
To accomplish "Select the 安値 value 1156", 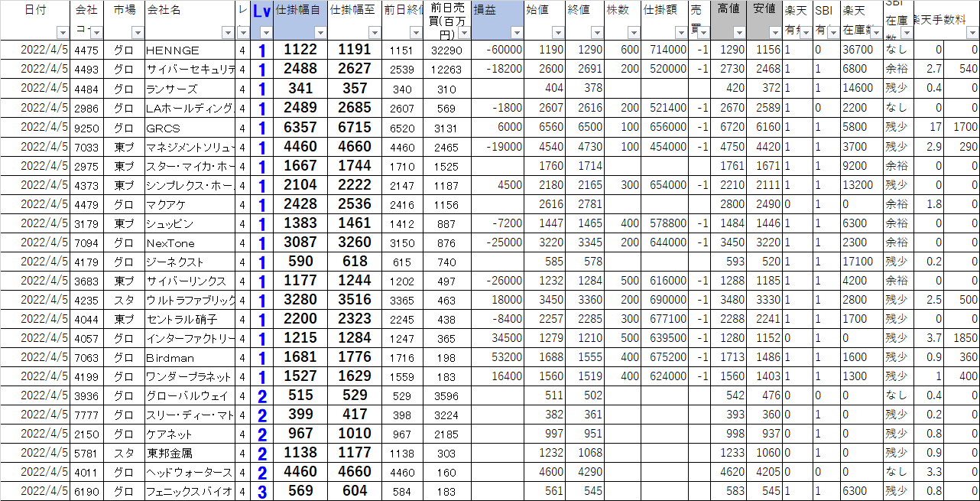I will tap(765, 50).
